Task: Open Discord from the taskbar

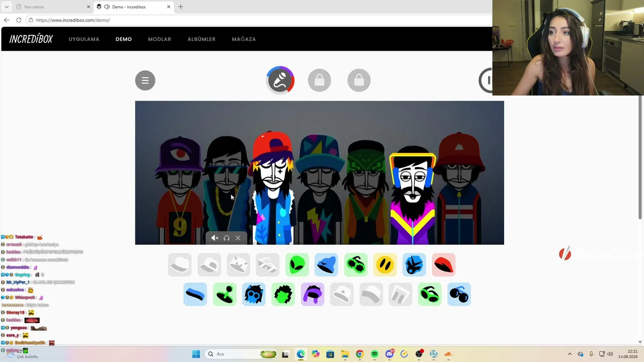Action: coord(389,354)
